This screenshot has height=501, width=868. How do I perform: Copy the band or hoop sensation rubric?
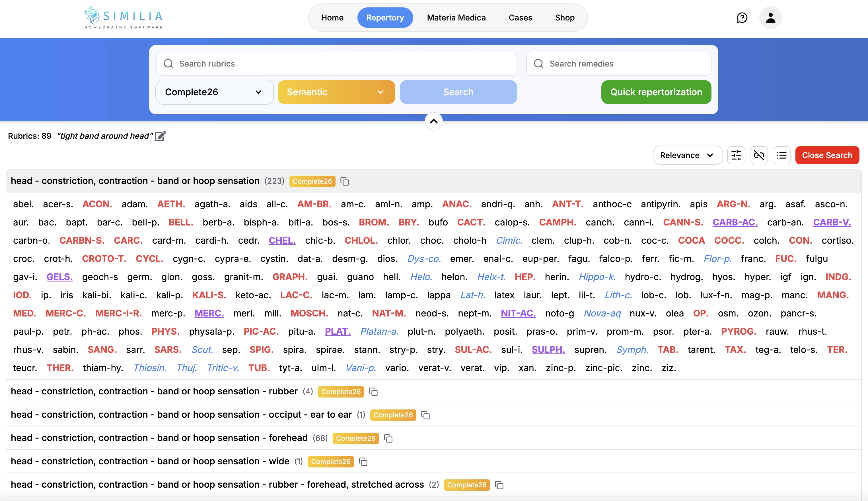(x=345, y=181)
